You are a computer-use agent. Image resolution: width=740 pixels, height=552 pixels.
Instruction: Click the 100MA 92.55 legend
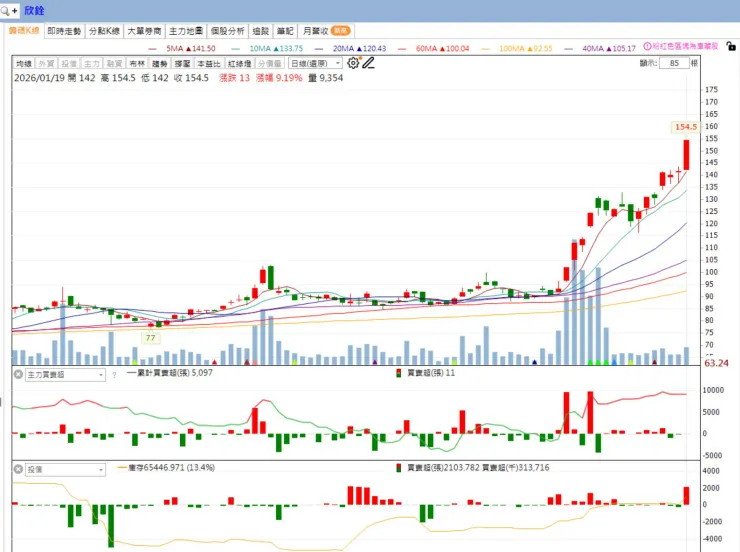pos(517,48)
